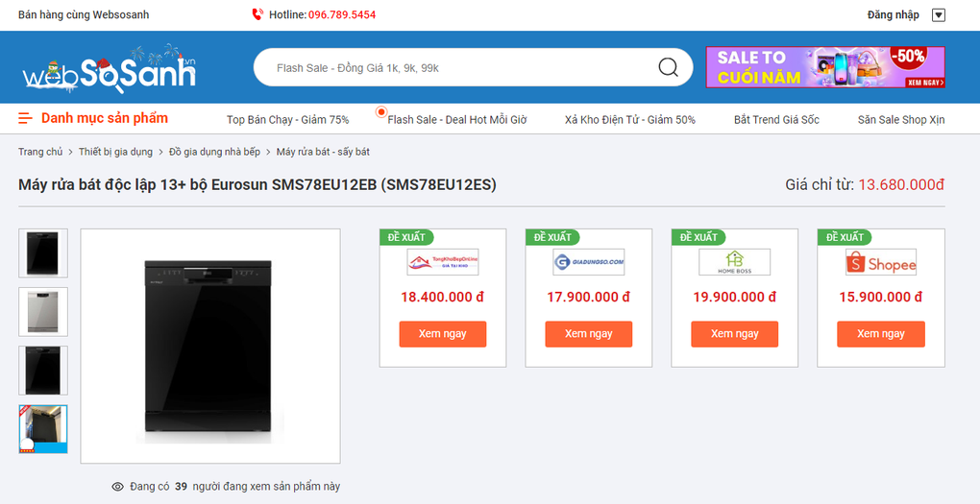Click the Websosanh logo

coord(110,68)
